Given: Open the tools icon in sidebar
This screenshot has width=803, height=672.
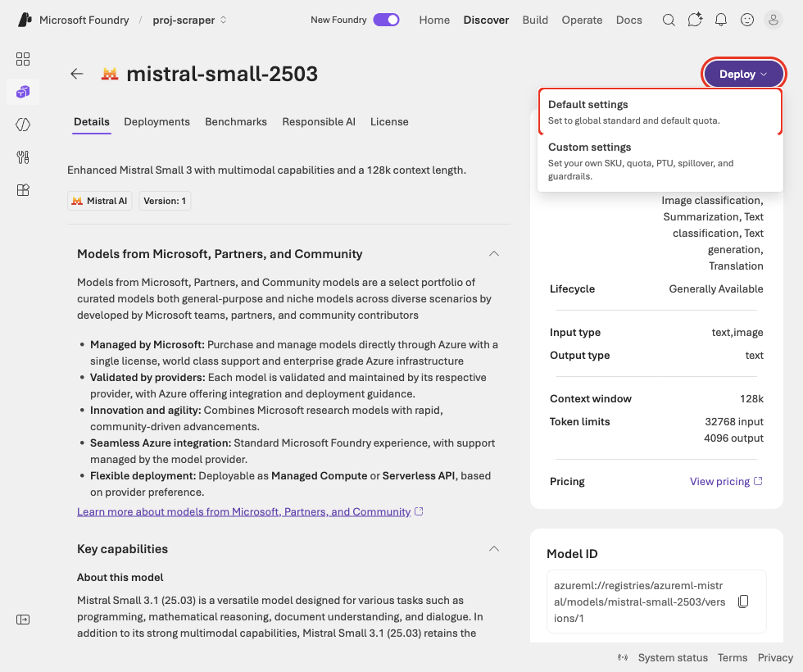Looking at the screenshot, I should pyautogui.click(x=23, y=157).
